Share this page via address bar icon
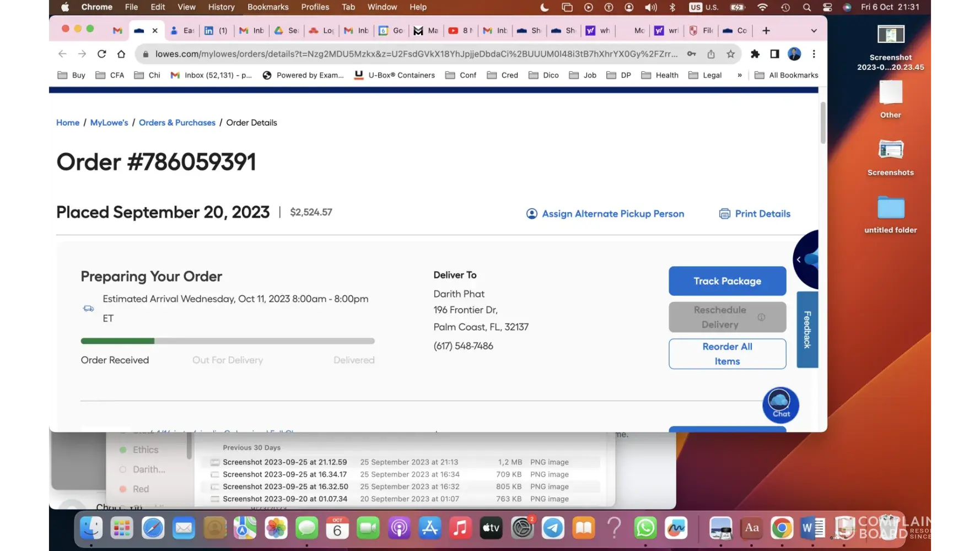 click(x=711, y=54)
